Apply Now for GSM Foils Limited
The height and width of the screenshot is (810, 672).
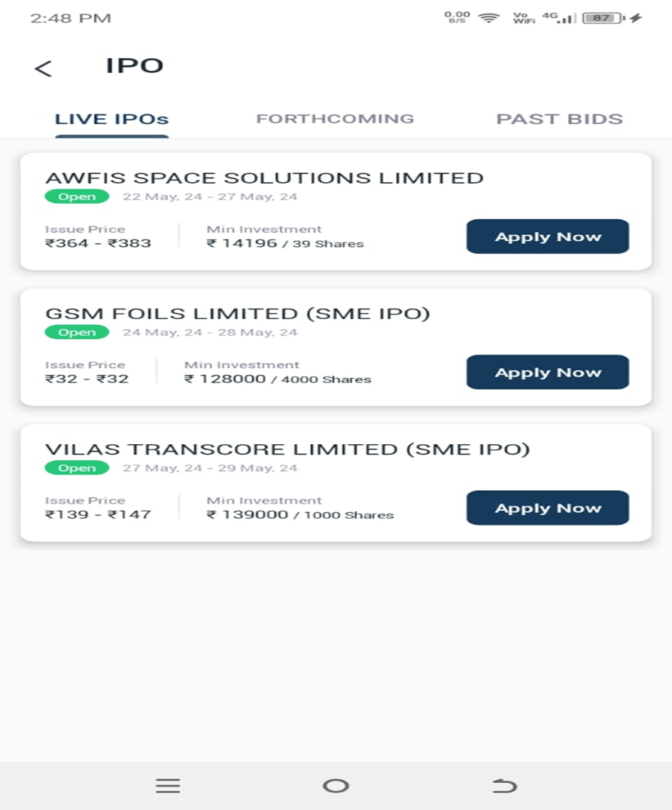[548, 372]
